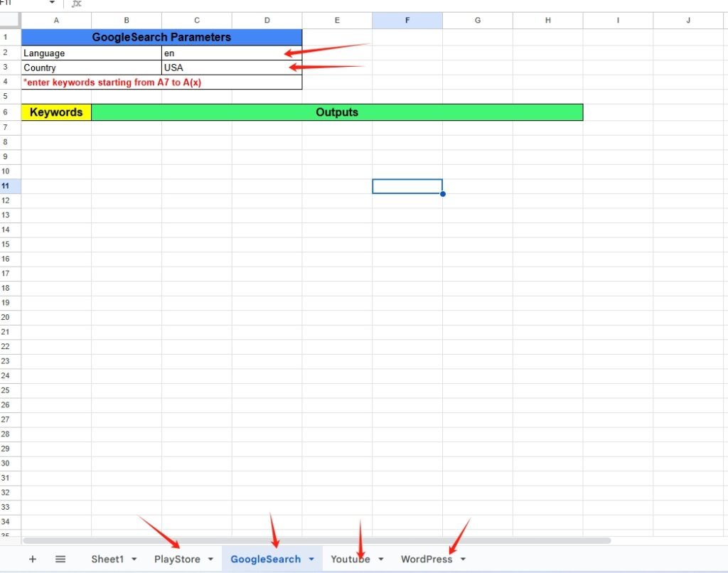Open GoogleSearch tab dropdown arrow
This screenshot has width=728, height=573.
point(311,559)
